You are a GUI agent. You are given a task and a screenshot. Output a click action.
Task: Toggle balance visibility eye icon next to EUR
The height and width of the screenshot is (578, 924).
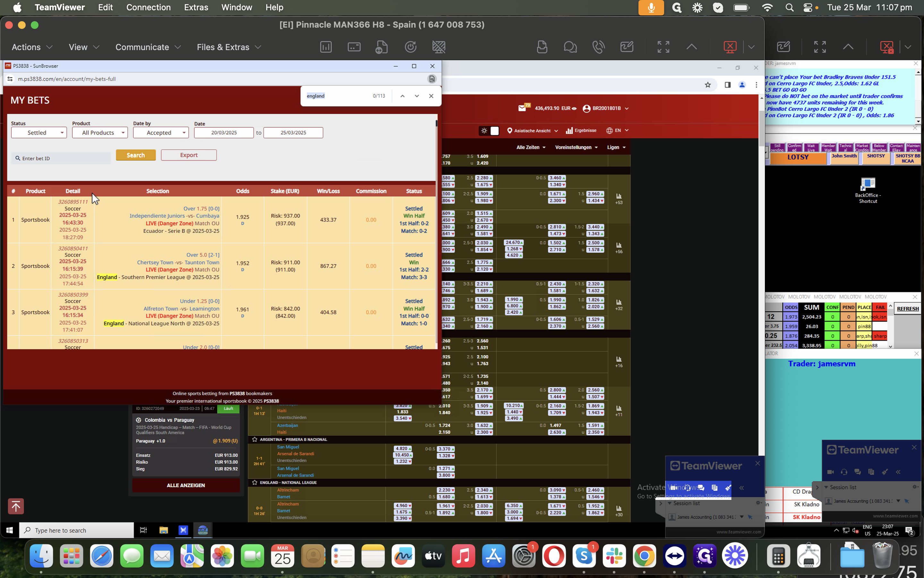click(574, 109)
